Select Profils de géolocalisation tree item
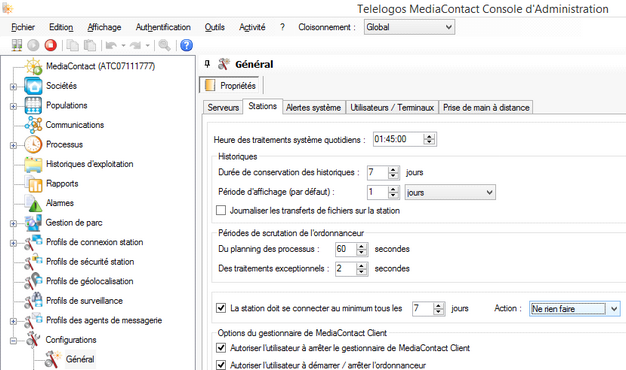Image resolution: width=626 pixels, height=370 pixels. [89, 281]
